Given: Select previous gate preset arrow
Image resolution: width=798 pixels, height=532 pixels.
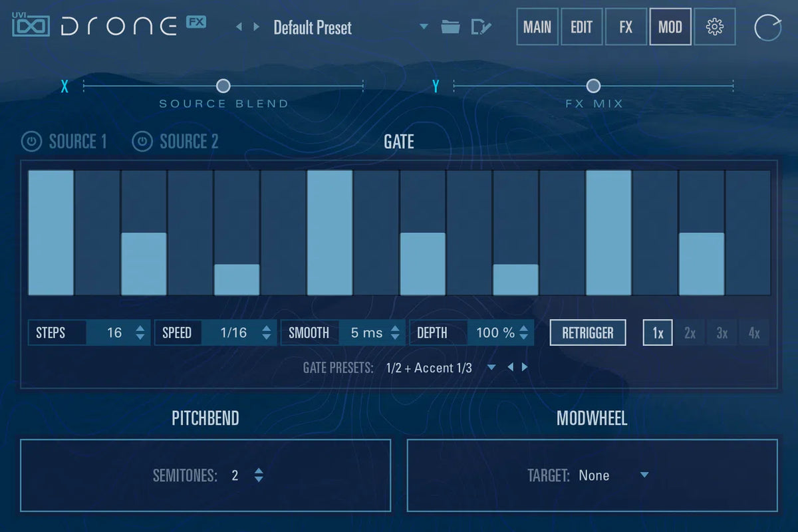Looking at the screenshot, I should pos(510,367).
